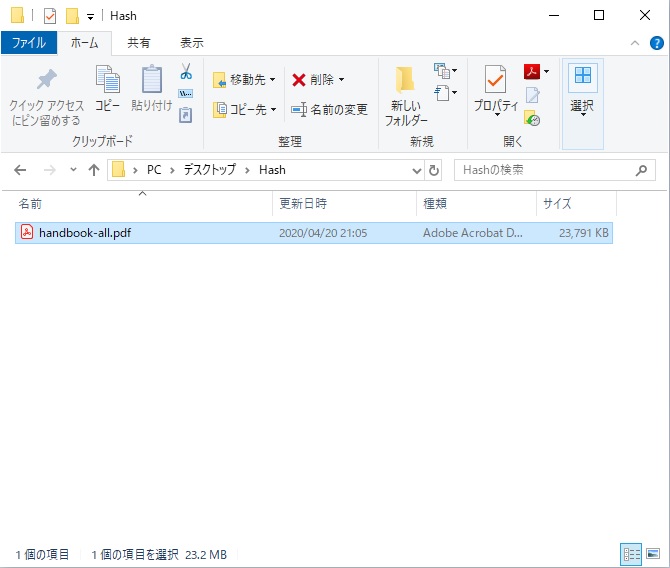Click the search magnifier icon
The image size is (670, 568).
641,171
